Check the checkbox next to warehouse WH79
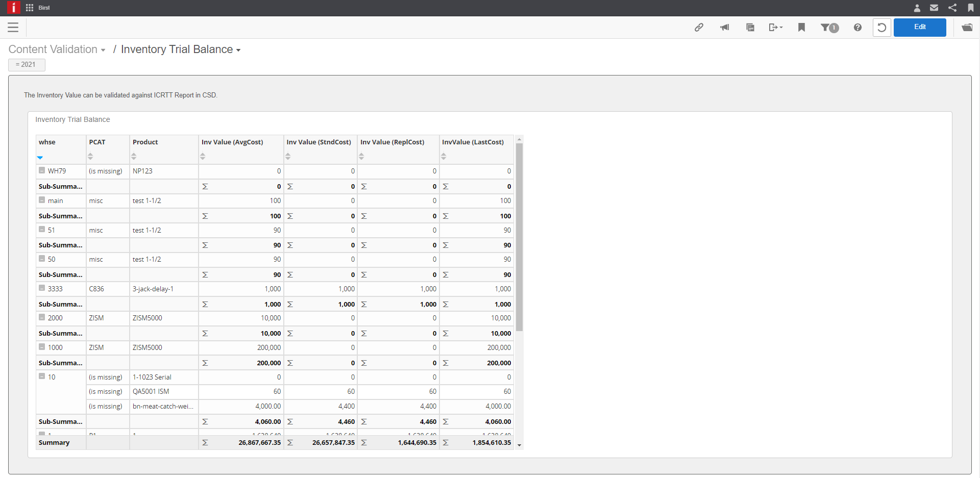The image size is (980, 478). tap(42, 170)
